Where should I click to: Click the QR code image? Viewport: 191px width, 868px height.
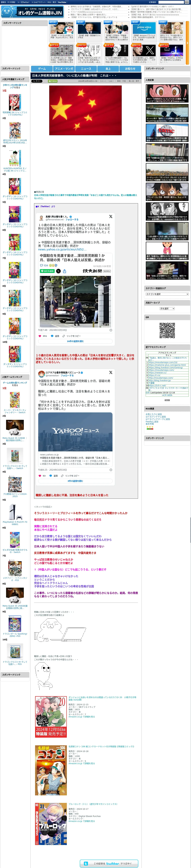pos(167,331)
